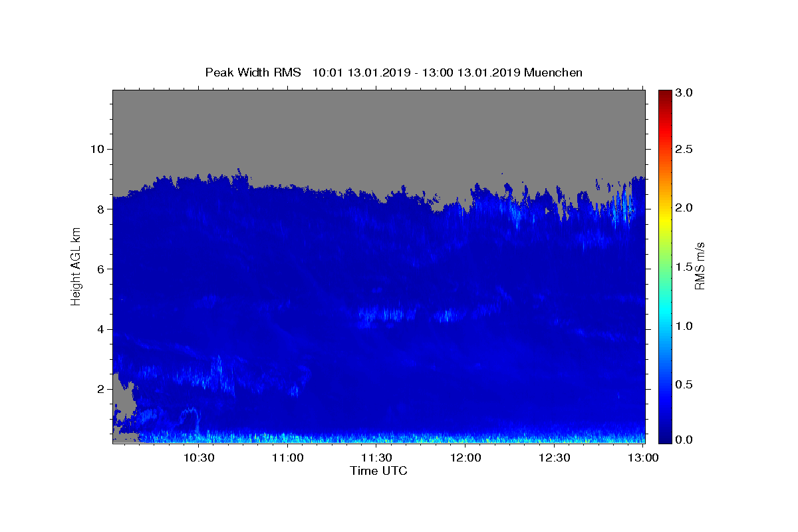The image size is (798, 532).
Task: Click the height tick label 4
Action: 101,329
